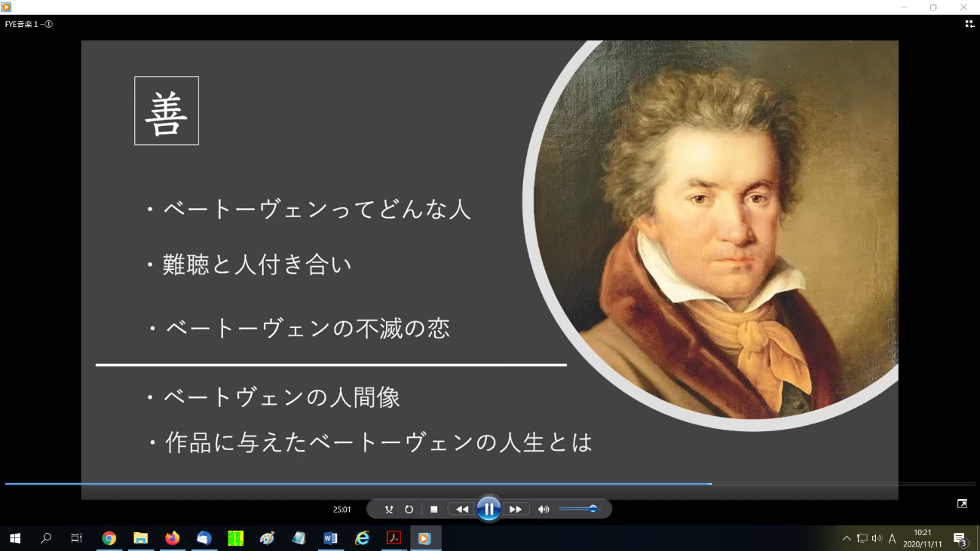The width and height of the screenshot is (980, 551).
Task: Open Internet Explorer from the taskbar
Action: [x=363, y=538]
